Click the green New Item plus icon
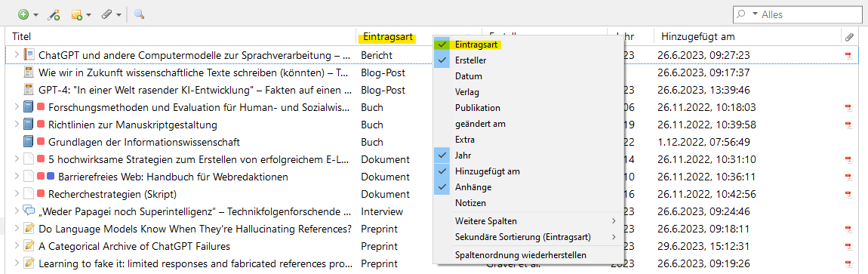 point(23,15)
